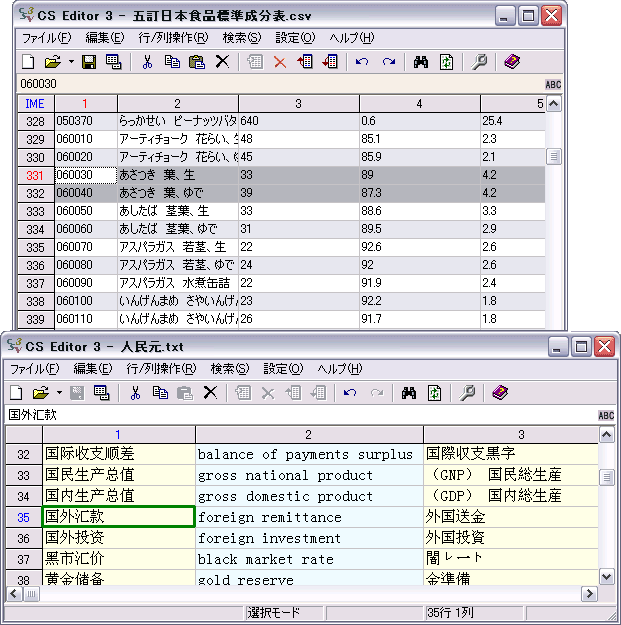621x625 pixels.
Task: Open 設定(O) menu in 人民元.txt window
Action: (x=283, y=369)
